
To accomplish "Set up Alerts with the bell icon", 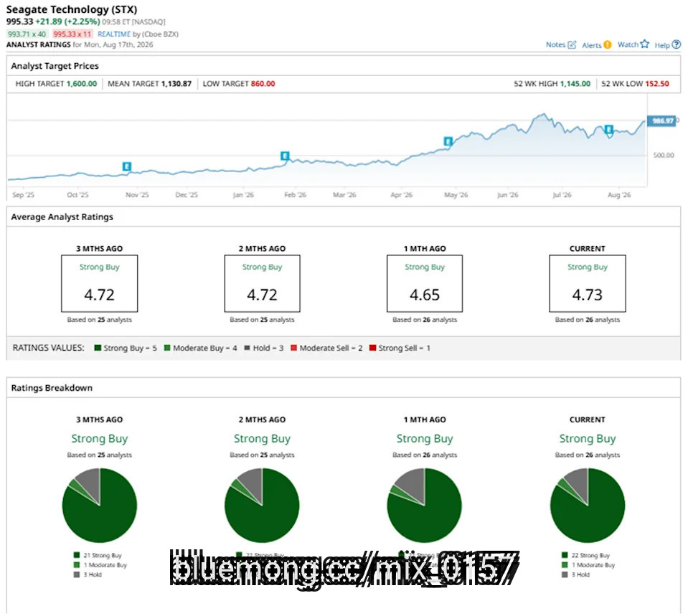I will coord(596,44).
